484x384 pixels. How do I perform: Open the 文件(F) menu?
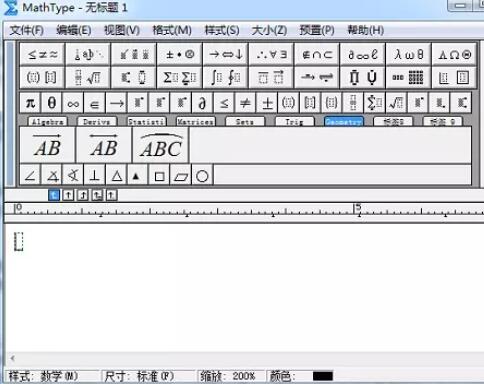coord(27,30)
